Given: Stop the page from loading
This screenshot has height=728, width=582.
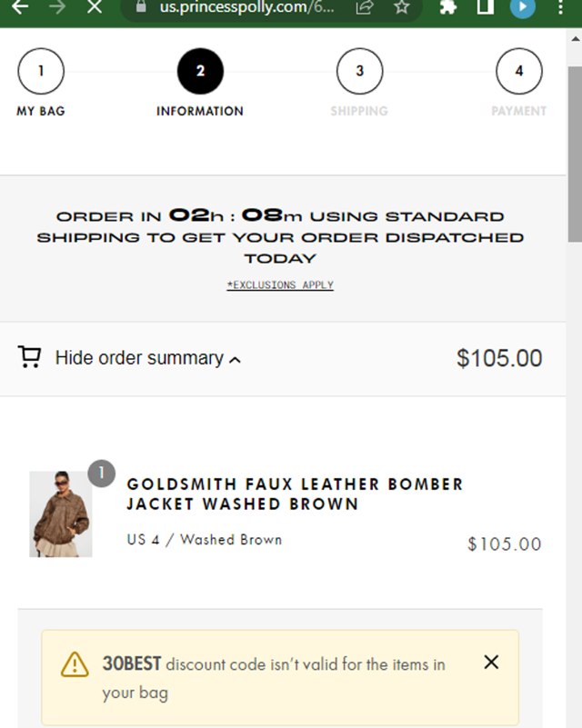Looking at the screenshot, I should (94, 7).
